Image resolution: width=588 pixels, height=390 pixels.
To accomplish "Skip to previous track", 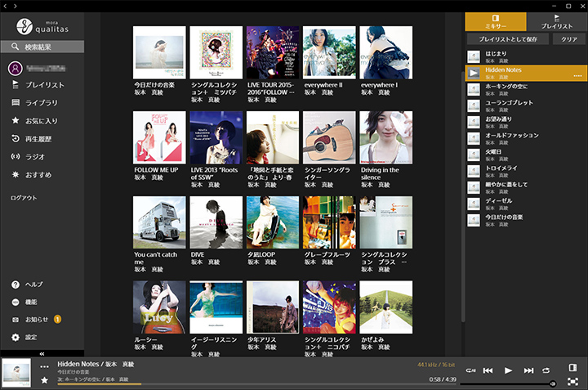I will [488, 370].
